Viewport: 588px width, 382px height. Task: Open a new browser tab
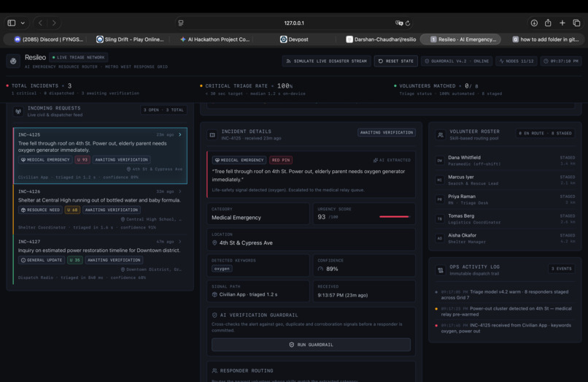pos(562,23)
